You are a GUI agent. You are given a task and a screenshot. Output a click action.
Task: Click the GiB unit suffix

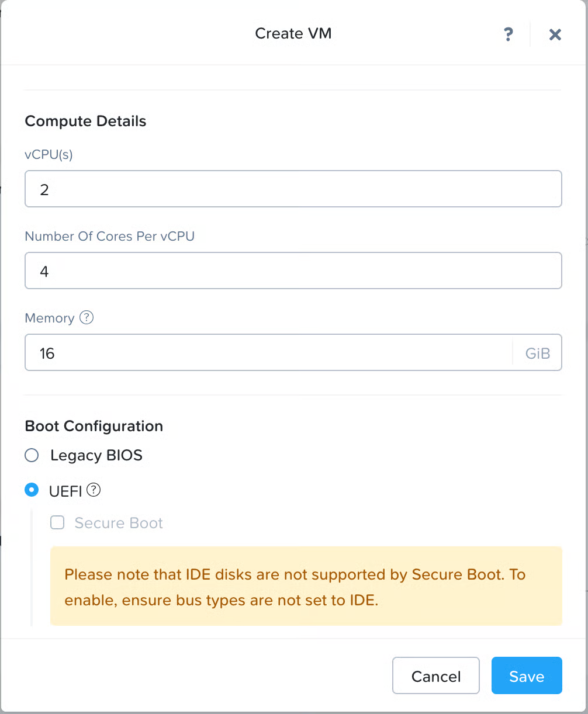coord(538,353)
